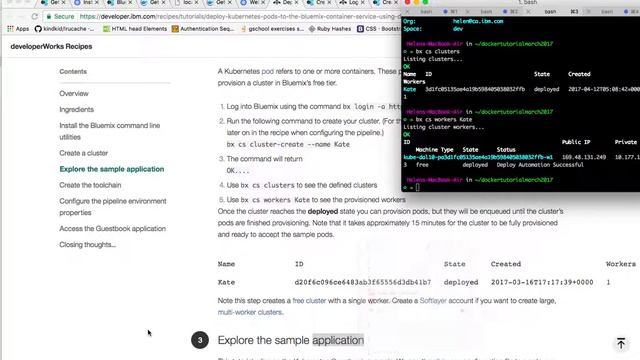Click the terminal yellow minimize button
The height and width of the screenshot is (360, 640).
(x=416, y=2)
